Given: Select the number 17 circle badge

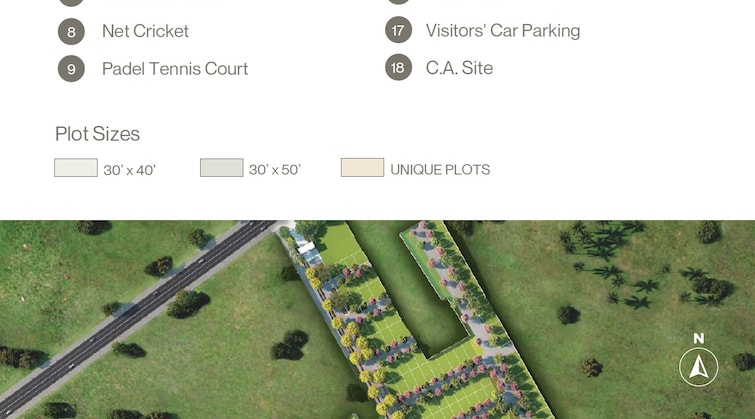Looking at the screenshot, I should click(398, 30).
